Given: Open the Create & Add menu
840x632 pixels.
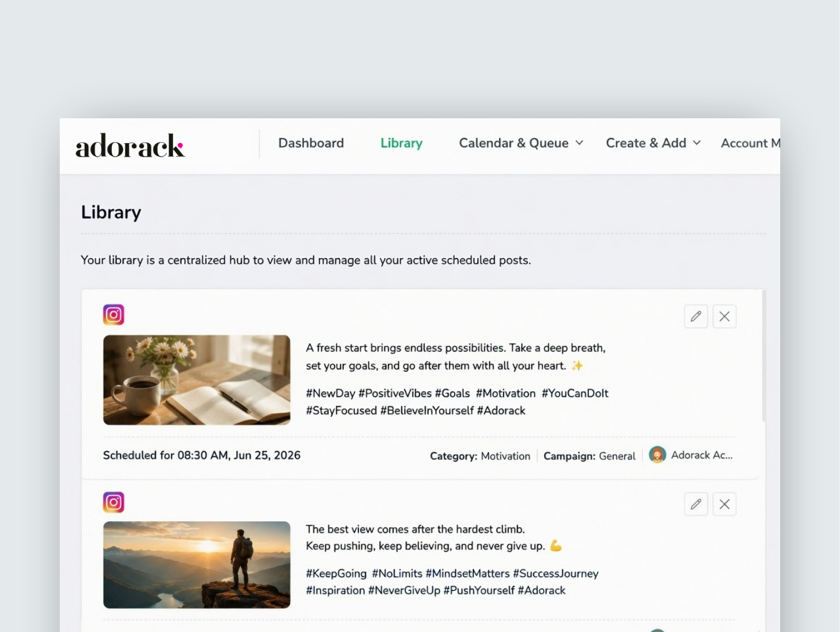Looking at the screenshot, I should [x=653, y=143].
